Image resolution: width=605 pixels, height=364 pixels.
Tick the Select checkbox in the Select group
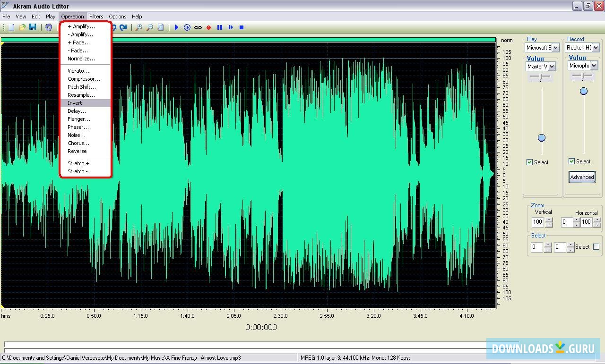click(596, 246)
